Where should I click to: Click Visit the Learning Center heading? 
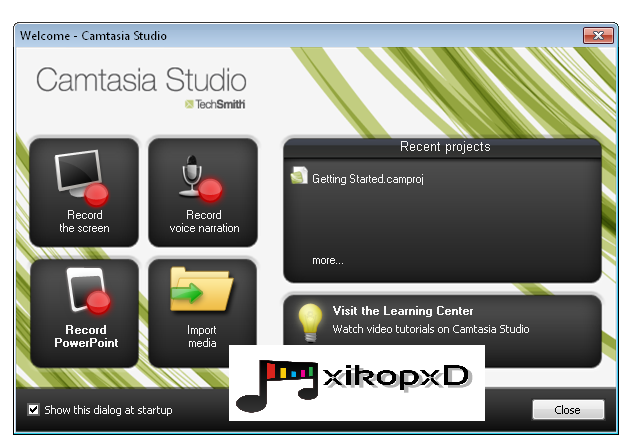403,311
